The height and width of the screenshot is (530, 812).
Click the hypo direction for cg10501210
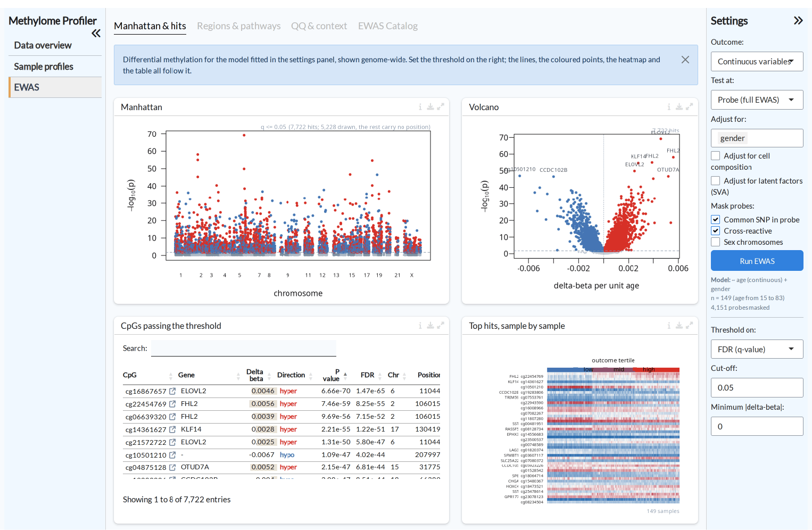pyautogui.click(x=287, y=455)
